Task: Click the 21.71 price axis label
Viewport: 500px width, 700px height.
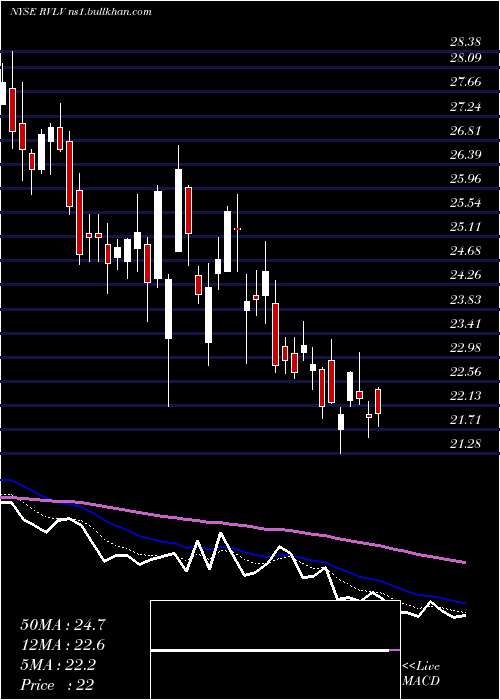Action: click(x=466, y=420)
